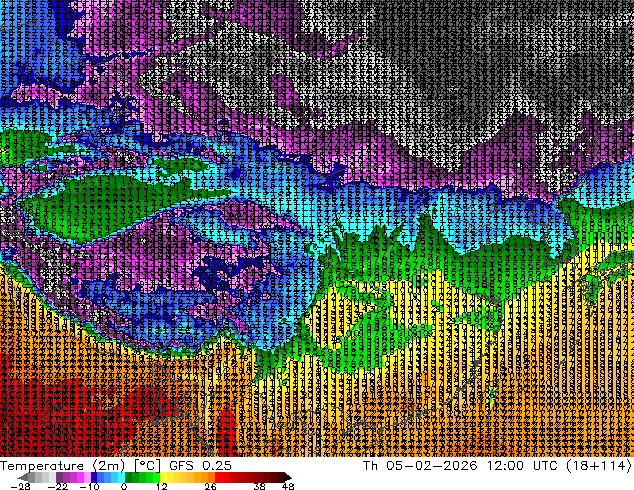Click the bright yellow legend swatch above 12
Viewport: 634px width, 490px height.
(x=163, y=477)
